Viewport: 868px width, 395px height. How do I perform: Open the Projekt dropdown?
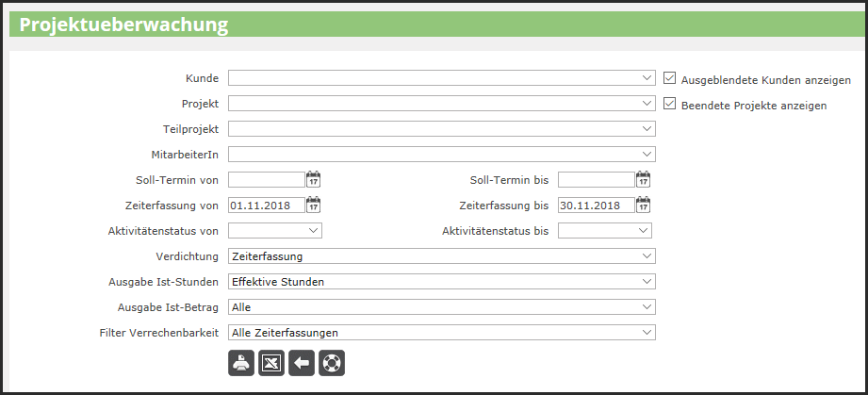pyautogui.click(x=442, y=104)
